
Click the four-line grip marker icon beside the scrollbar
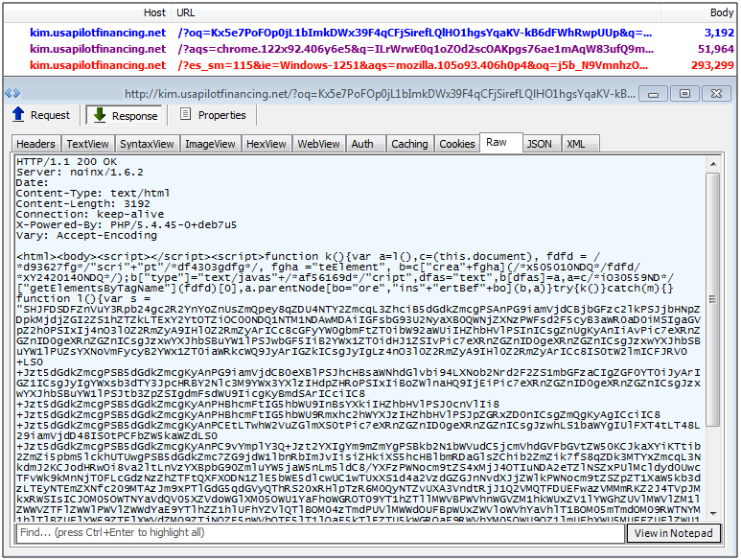click(712, 298)
